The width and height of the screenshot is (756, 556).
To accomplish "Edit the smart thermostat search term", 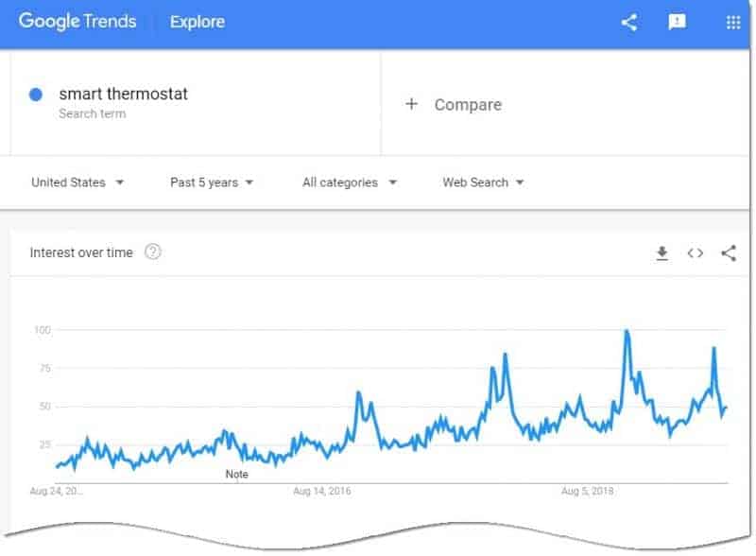I will [x=124, y=94].
